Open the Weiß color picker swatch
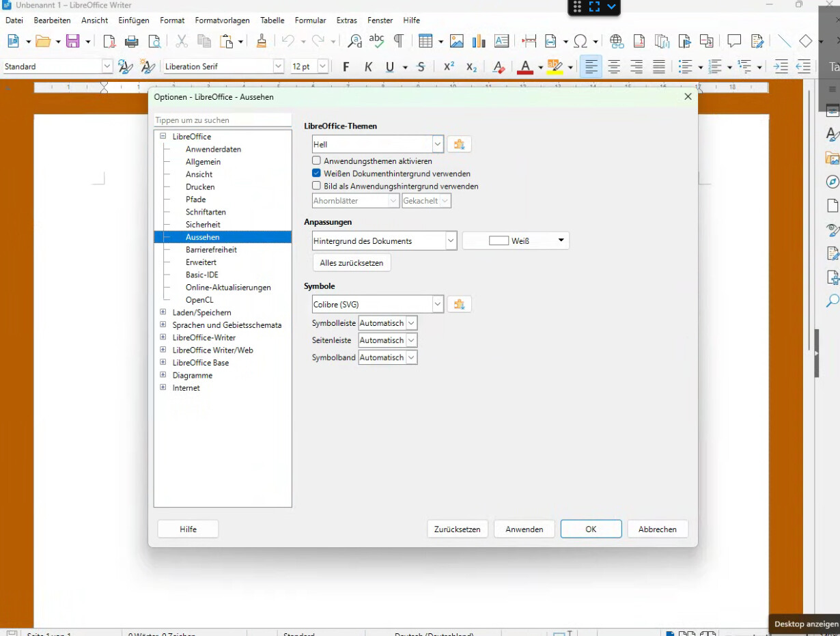The height and width of the screenshot is (636, 840). point(516,241)
